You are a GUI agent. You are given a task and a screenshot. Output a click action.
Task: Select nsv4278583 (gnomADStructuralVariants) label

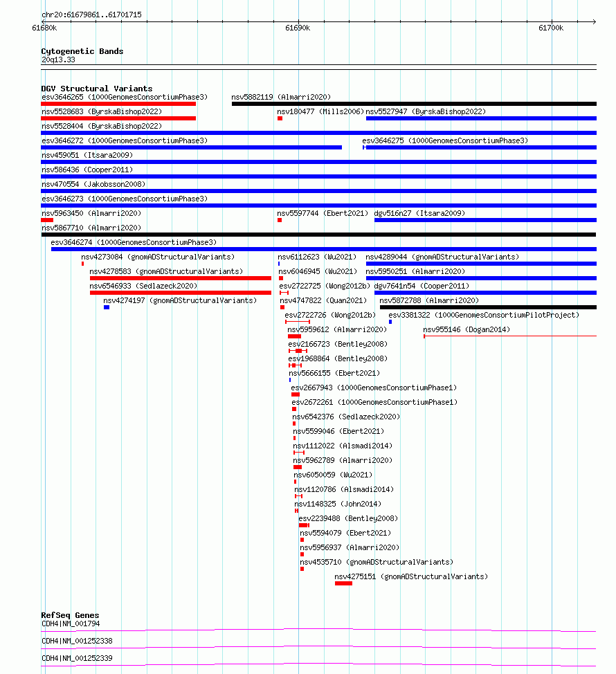point(166,272)
